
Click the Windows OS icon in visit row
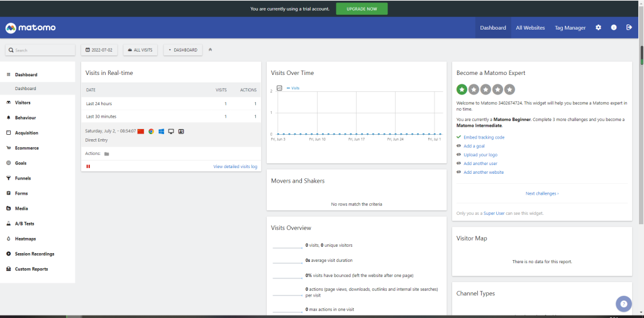coord(161,131)
